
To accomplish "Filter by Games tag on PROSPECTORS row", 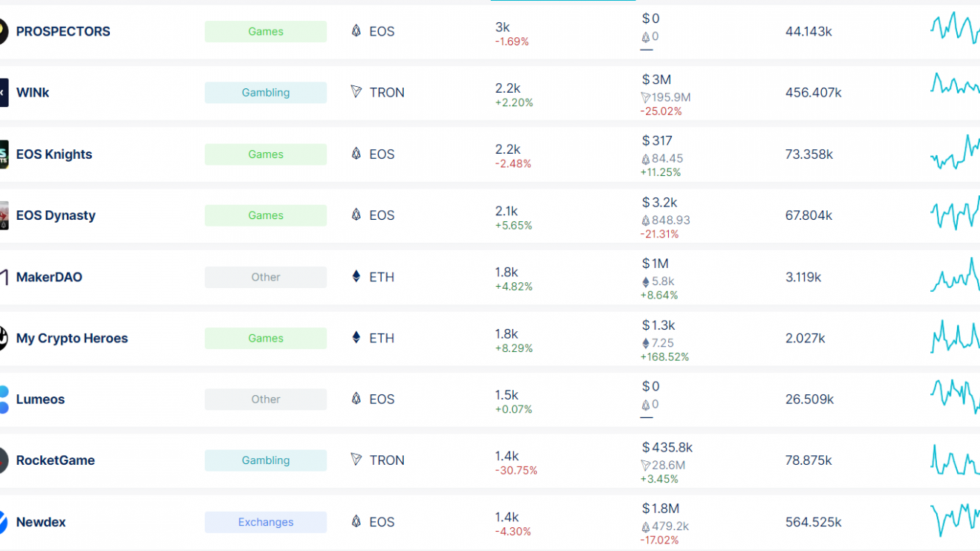I will tap(266, 31).
